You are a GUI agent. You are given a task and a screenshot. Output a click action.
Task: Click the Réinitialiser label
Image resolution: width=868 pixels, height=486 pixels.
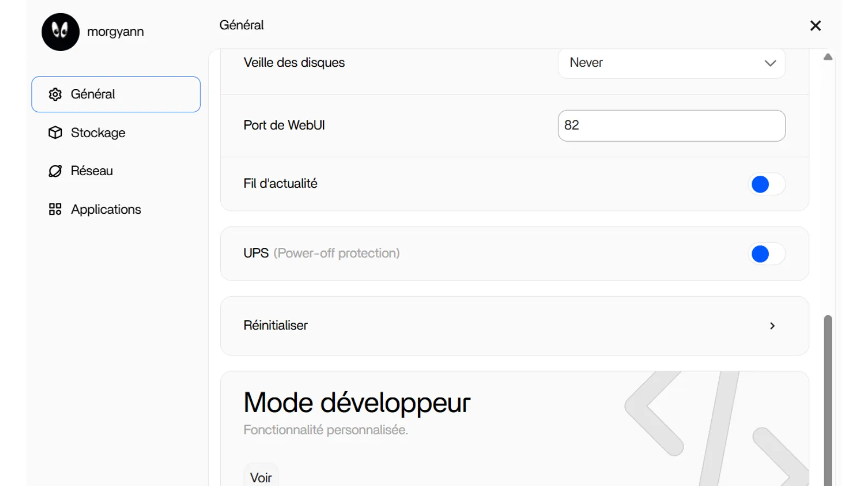[x=276, y=325]
